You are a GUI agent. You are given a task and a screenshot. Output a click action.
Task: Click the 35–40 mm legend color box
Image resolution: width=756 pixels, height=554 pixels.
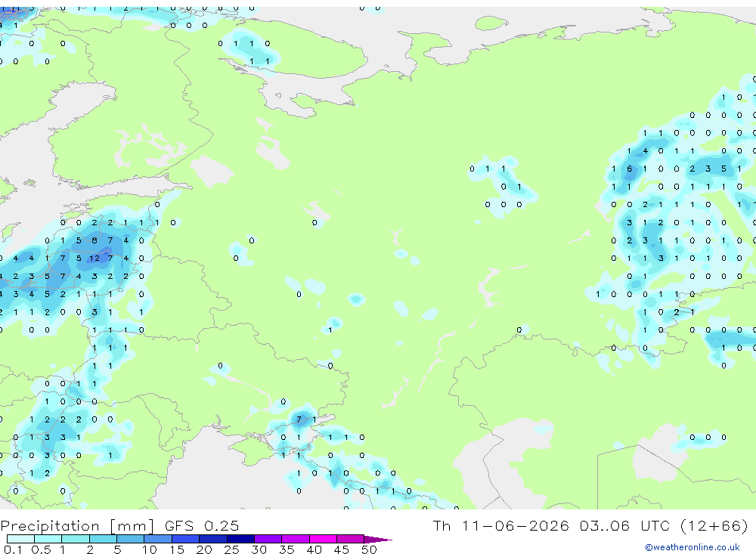(296, 539)
